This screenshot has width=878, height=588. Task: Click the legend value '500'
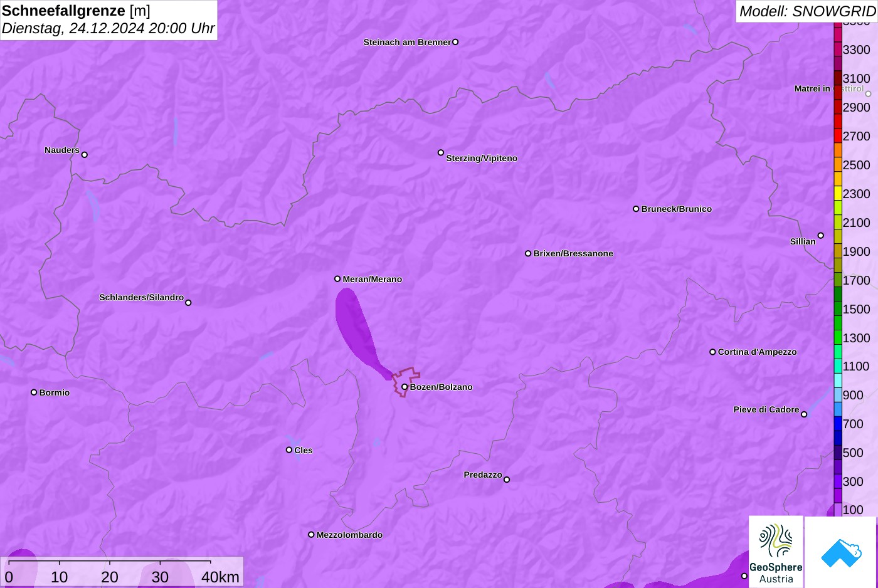coord(853,453)
